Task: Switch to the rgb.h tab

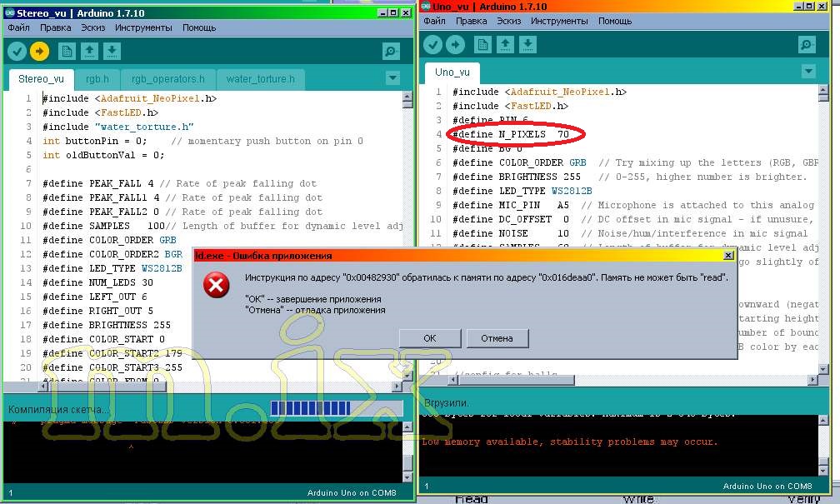Action: tap(97, 80)
